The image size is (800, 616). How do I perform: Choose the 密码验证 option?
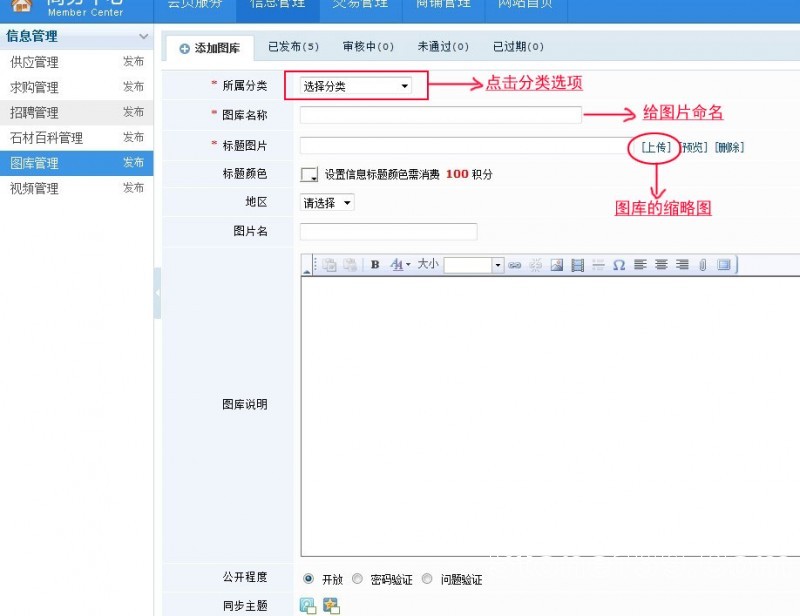click(x=358, y=578)
